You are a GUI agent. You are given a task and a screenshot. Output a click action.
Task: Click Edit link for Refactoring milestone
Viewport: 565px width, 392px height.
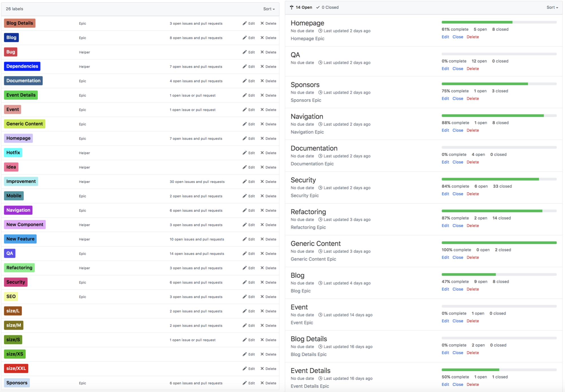point(445,226)
